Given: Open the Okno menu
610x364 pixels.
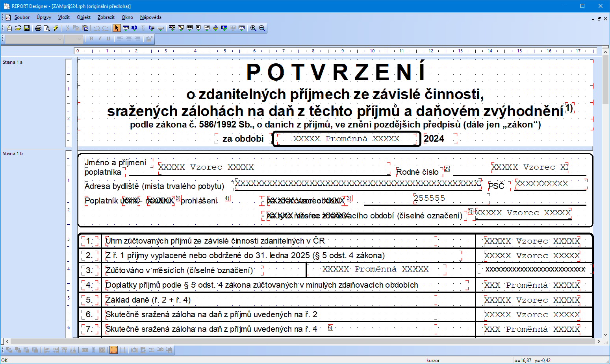Looking at the screenshot, I should [x=127, y=17].
